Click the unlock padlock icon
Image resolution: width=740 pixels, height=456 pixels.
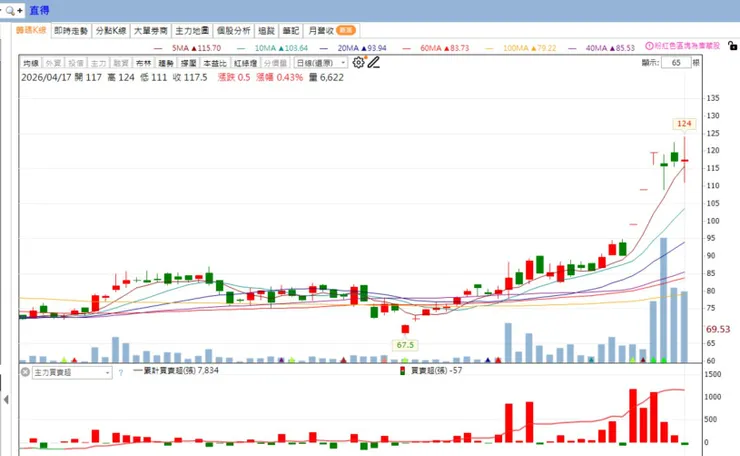(x=732, y=46)
